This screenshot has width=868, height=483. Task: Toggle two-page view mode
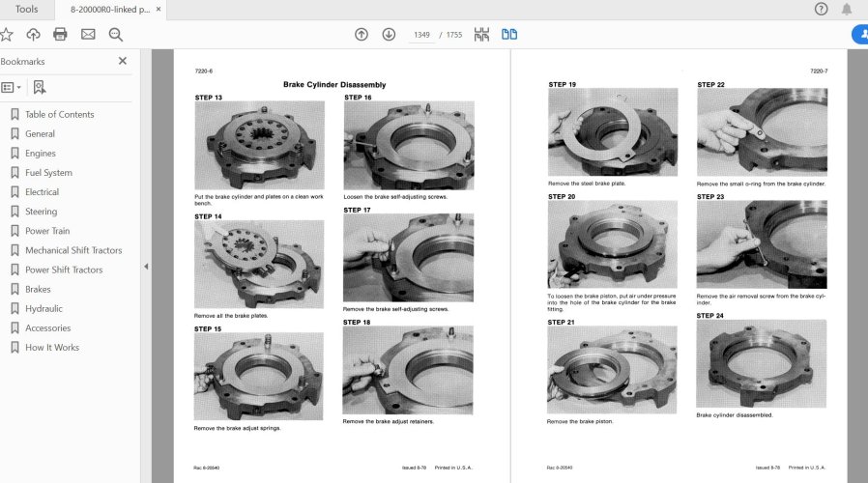click(508, 35)
